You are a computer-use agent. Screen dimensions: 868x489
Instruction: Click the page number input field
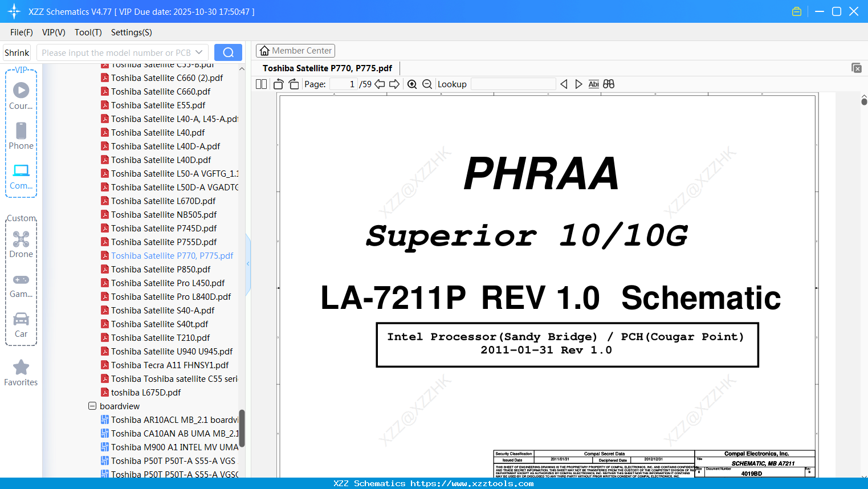click(x=343, y=84)
